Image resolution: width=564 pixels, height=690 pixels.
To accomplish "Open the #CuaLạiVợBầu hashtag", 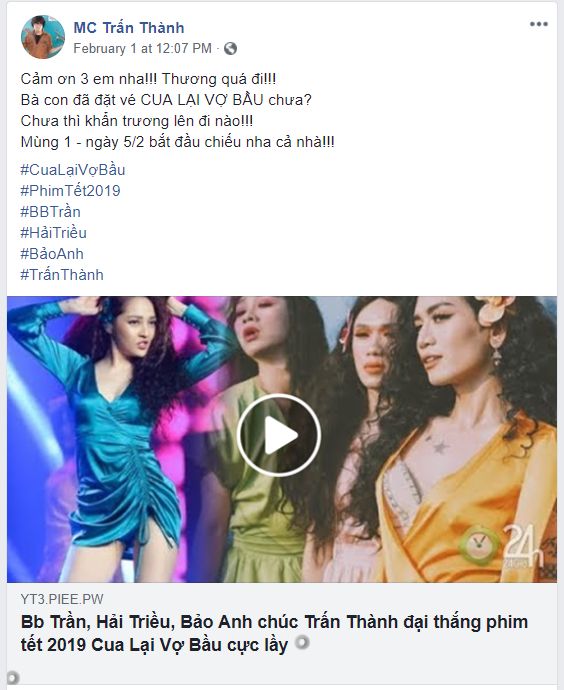I will tap(73, 170).
